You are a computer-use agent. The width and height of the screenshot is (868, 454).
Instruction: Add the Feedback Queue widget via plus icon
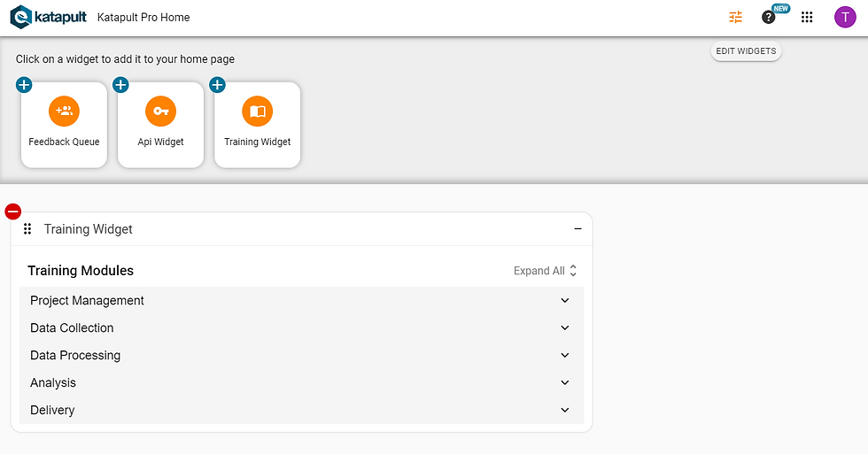coord(24,85)
